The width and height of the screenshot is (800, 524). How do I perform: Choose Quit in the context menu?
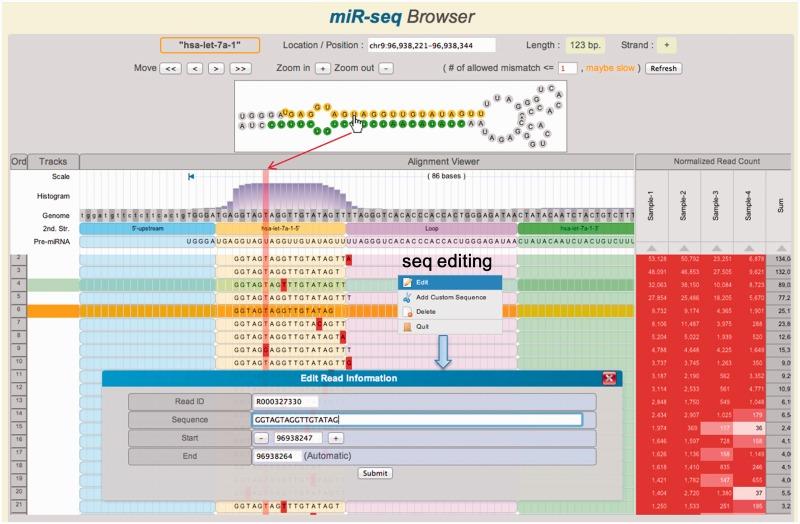pyautogui.click(x=450, y=327)
